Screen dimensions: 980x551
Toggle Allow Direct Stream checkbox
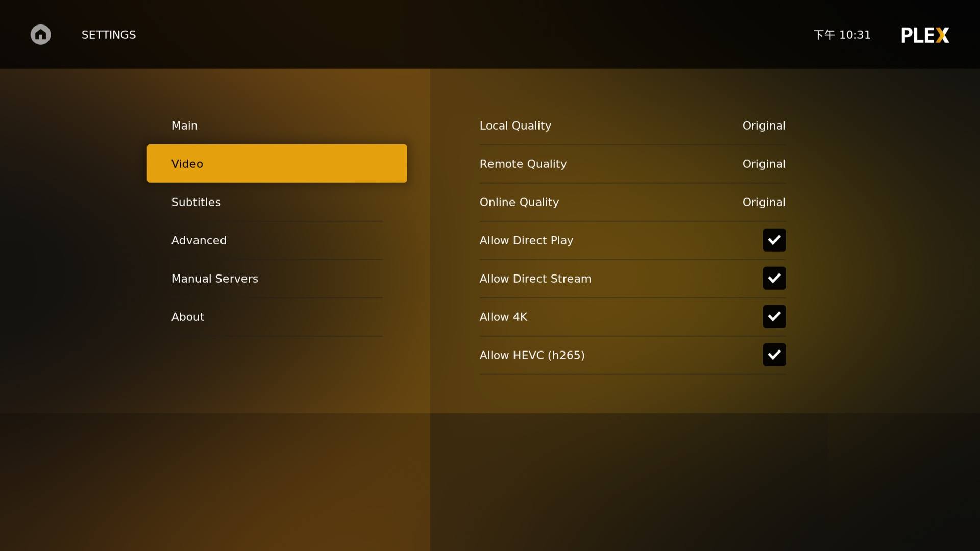[x=773, y=278]
